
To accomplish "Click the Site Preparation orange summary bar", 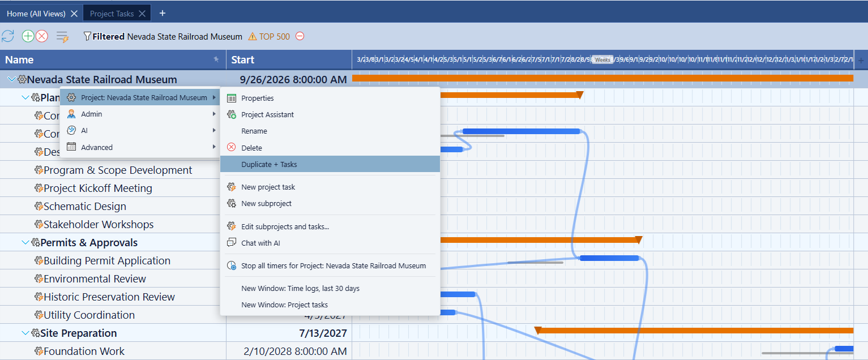I will [x=694, y=330].
